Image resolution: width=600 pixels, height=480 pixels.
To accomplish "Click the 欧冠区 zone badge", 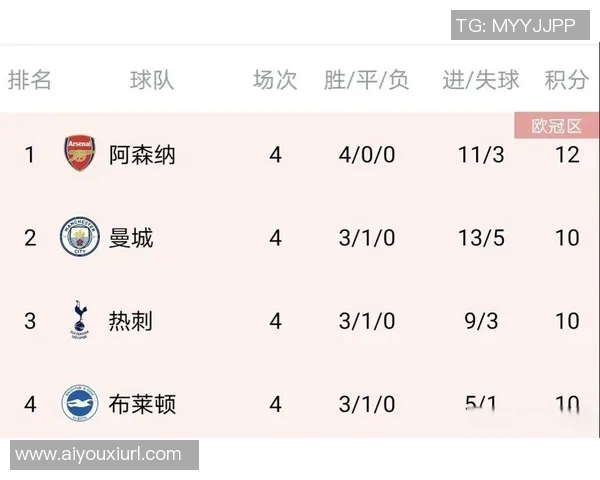I will click(x=556, y=126).
